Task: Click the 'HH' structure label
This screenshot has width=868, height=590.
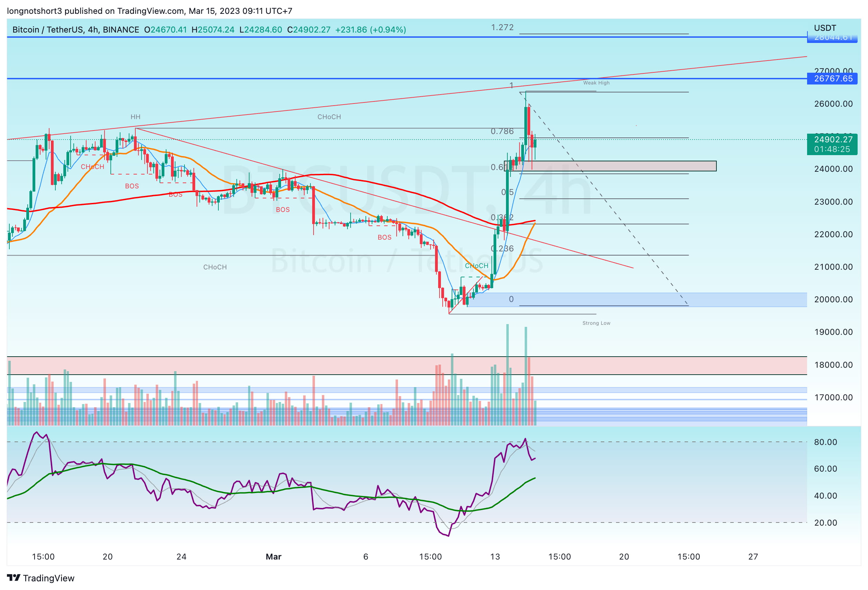Action: pyautogui.click(x=135, y=117)
